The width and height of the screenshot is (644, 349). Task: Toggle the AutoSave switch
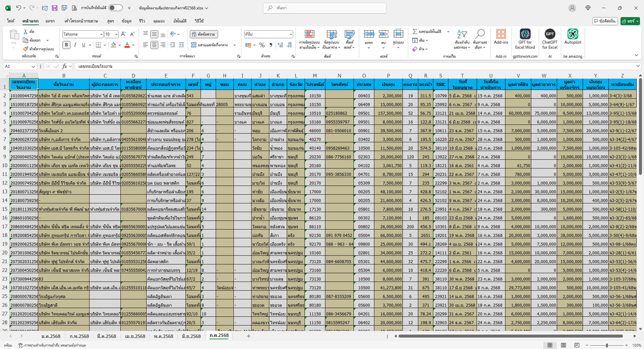click(x=116, y=8)
